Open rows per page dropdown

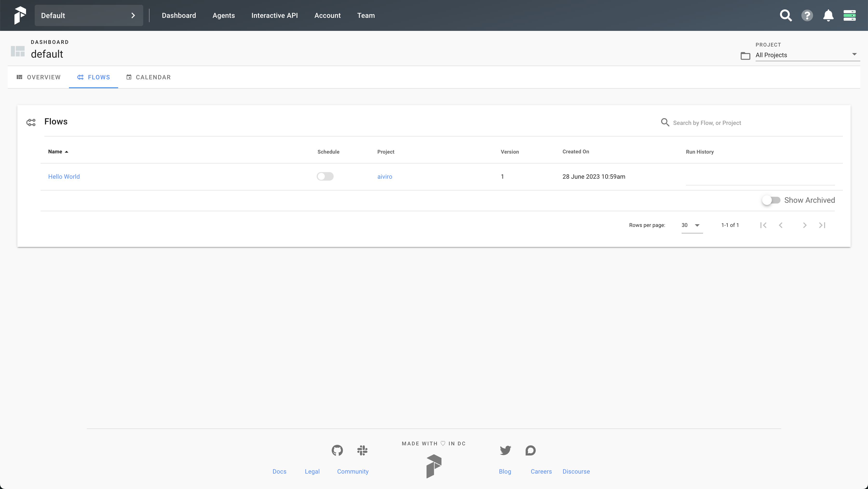tap(692, 225)
